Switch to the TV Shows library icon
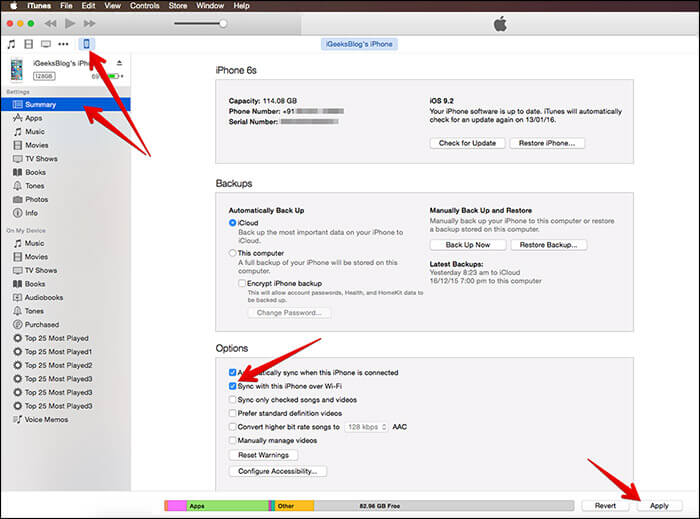This screenshot has height=519, width=700. point(46,44)
